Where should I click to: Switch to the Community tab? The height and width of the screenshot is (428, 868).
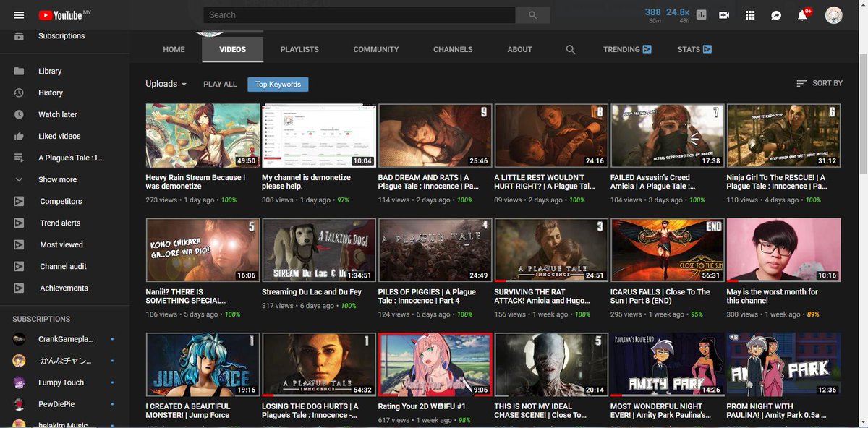coord(376,50)
